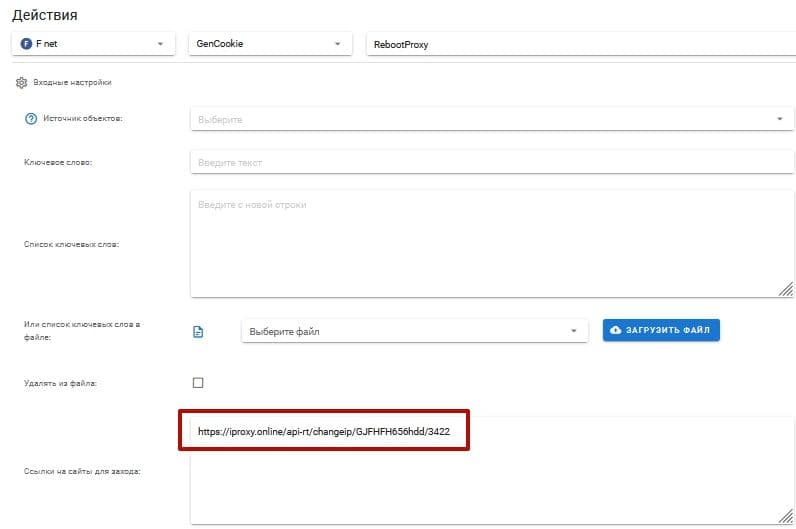Grab the resize handle of the keyword list textarea
This screenshot has height=529, width=796.
[x=785, y=288]
